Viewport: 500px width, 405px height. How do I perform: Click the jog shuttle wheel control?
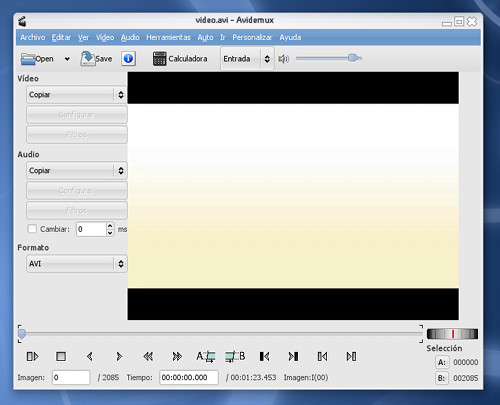point(452,334)
